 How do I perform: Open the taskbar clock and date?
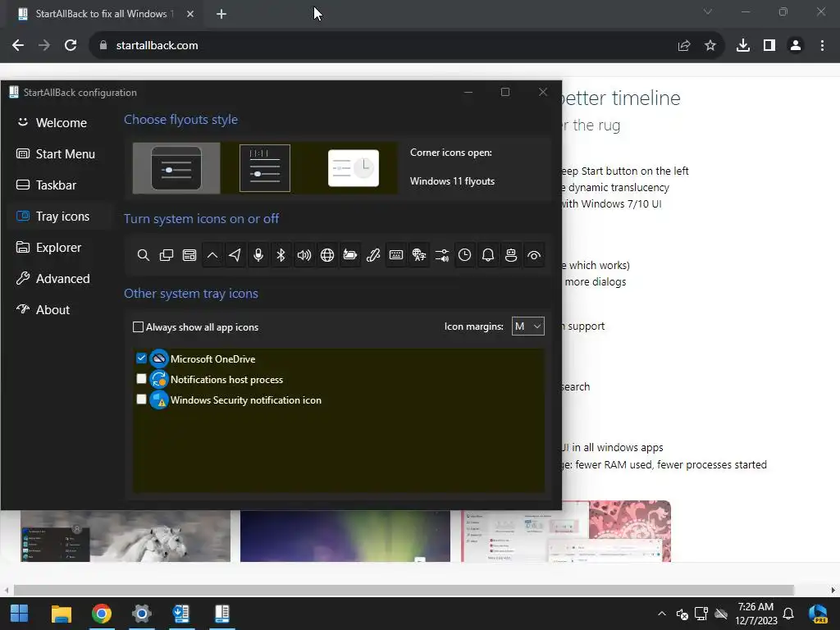(756, 614)
